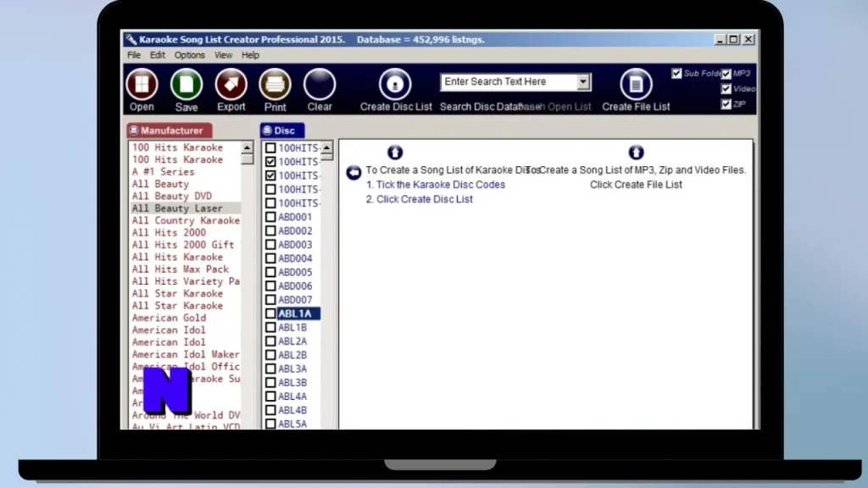Click the Manufacturer panel header icon
Viewport: 868px width, 488px height.
click(x=133, y=130)
